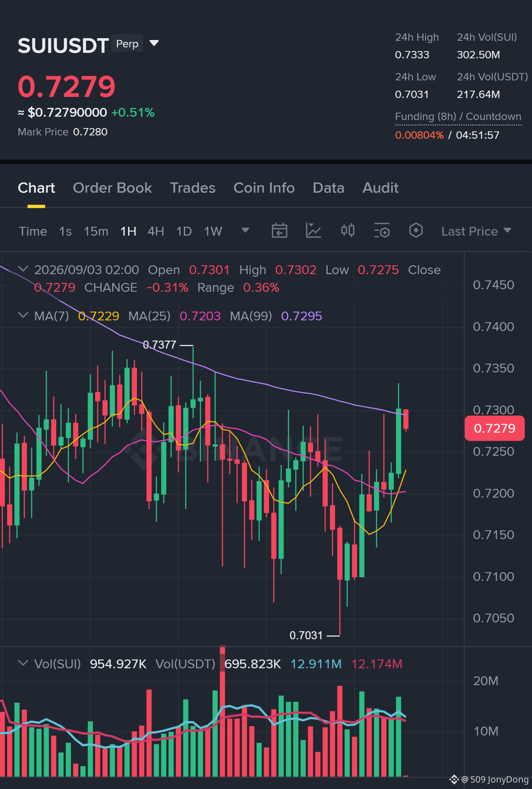Switch to the 15m timeframe
The image size is (532, 789).
point(96,231)
